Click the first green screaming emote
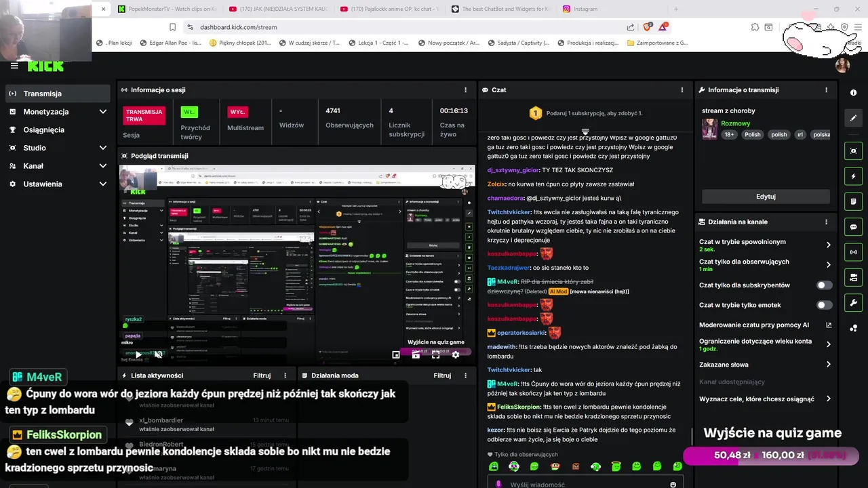This screenshot has width=868, height=488. [x=494, y=466]
